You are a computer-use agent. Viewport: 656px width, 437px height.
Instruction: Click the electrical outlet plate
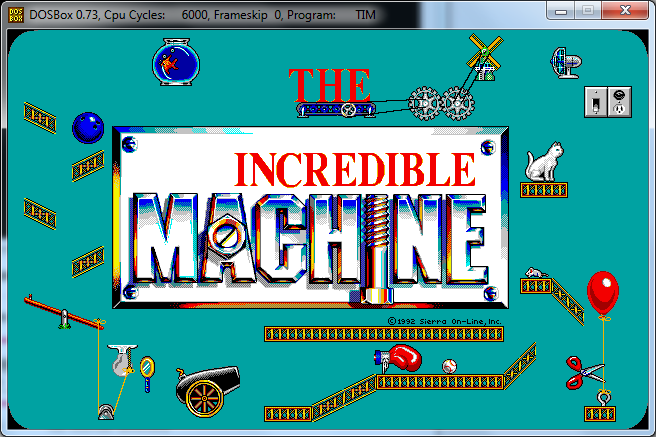click(x=620, y=102)
